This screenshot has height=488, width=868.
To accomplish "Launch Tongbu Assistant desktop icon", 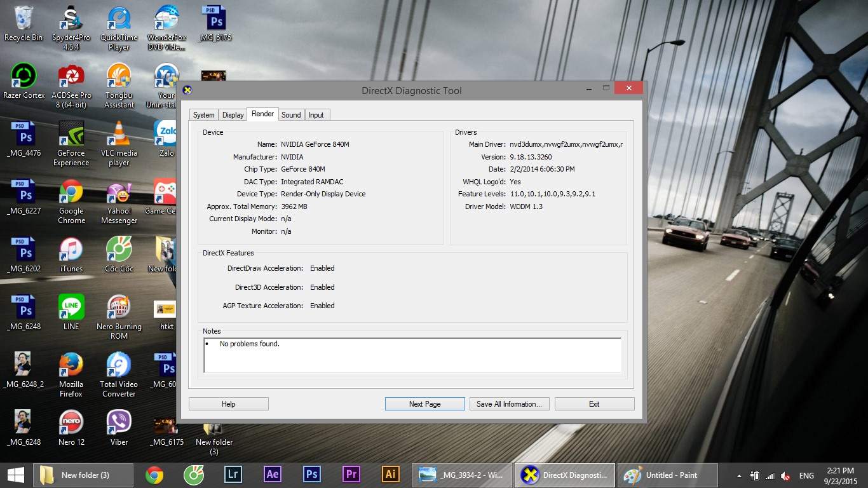I will 119,86.
